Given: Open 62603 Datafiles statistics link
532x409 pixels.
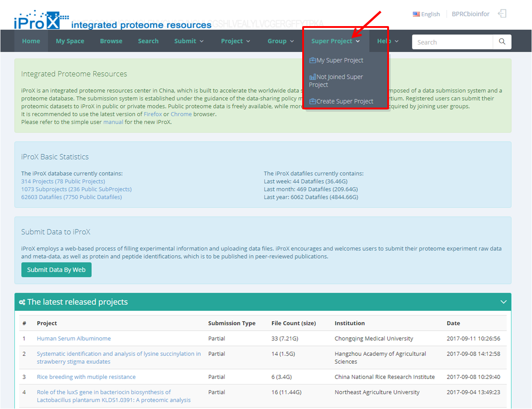Looking at the screenshot, I should 71,197.
